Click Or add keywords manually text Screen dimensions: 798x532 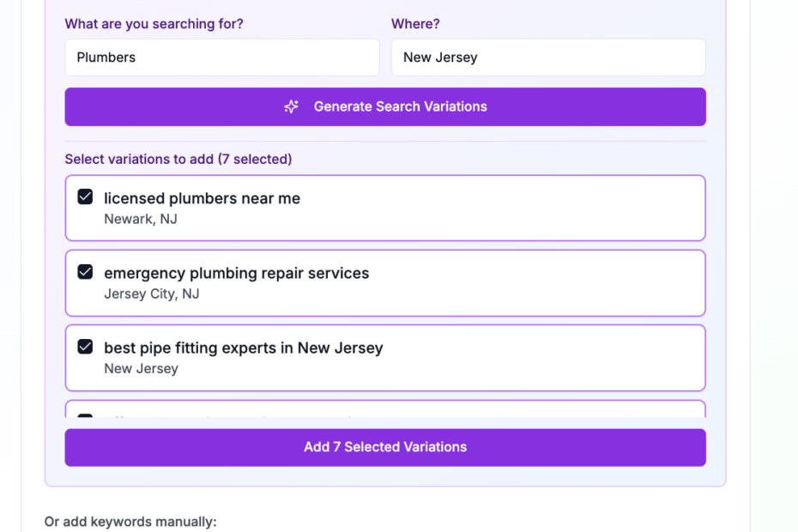130,522
